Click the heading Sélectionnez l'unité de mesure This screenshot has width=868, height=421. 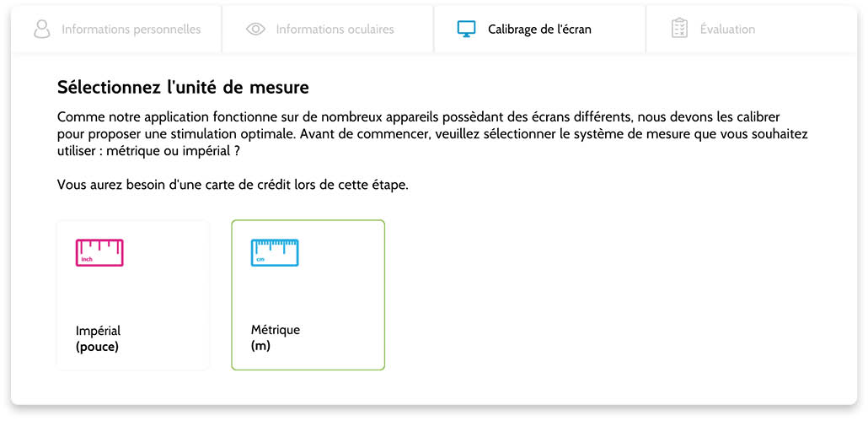point(183,87)
